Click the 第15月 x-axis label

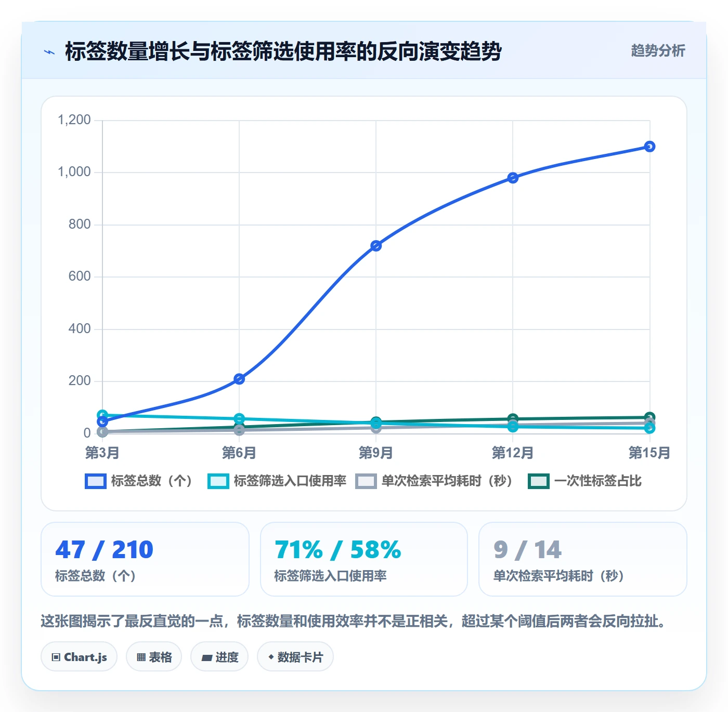[x=649, y=453]
